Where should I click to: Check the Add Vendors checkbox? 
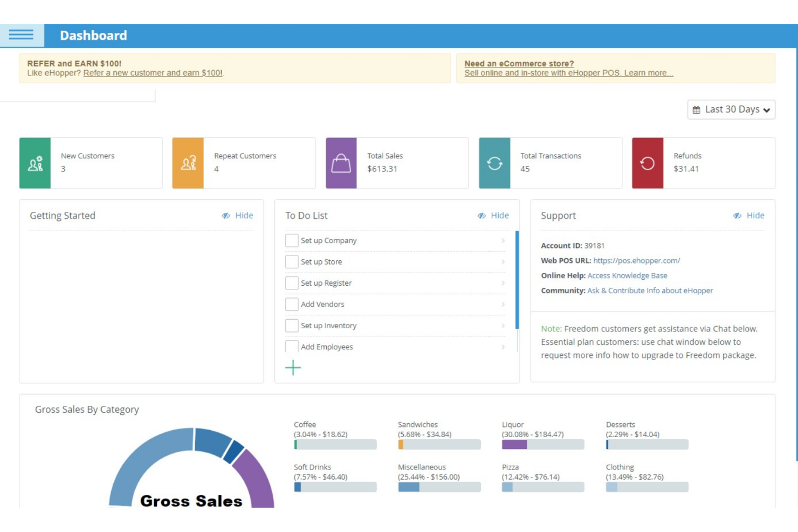[x=292, y=304]
